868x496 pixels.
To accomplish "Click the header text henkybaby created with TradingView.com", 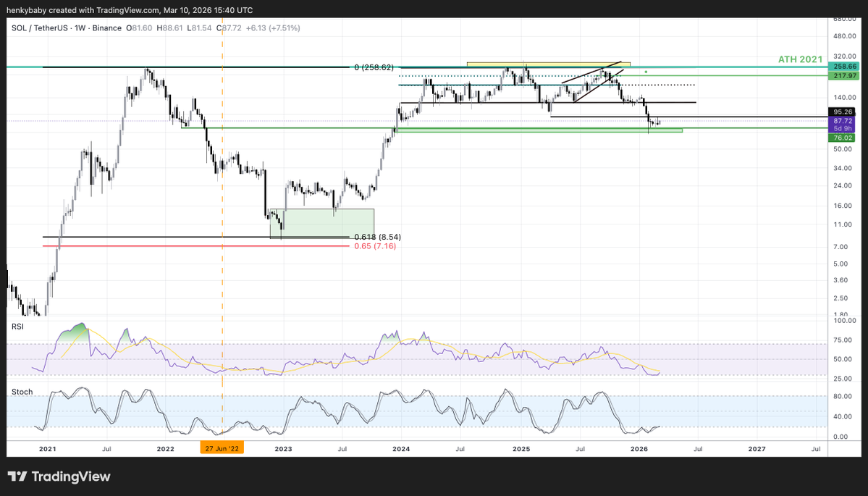I will click(x=83, y=11).
